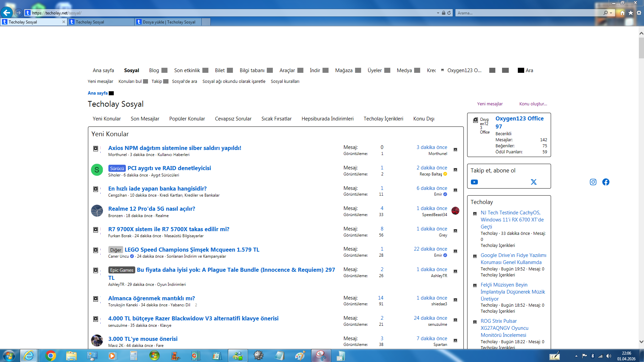The height and width of the screenshot is (362, 644).
Task: Refresh the page using the reload icon
Action: point(449,13)
